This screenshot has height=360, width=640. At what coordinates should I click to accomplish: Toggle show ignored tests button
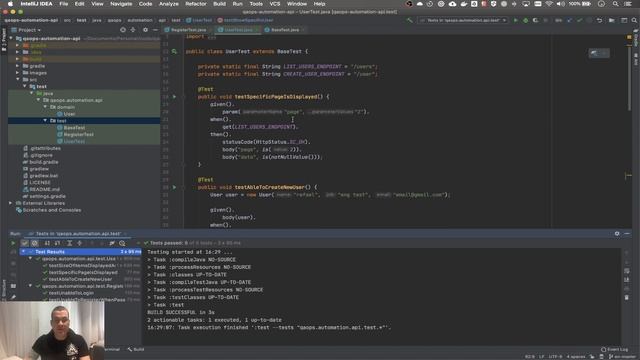click(x=35, y=243)
